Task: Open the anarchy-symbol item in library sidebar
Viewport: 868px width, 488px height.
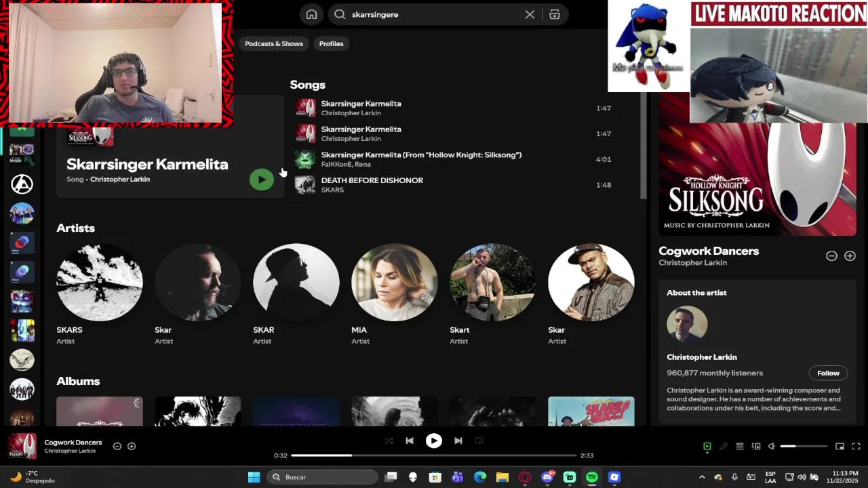Action: 22,184
